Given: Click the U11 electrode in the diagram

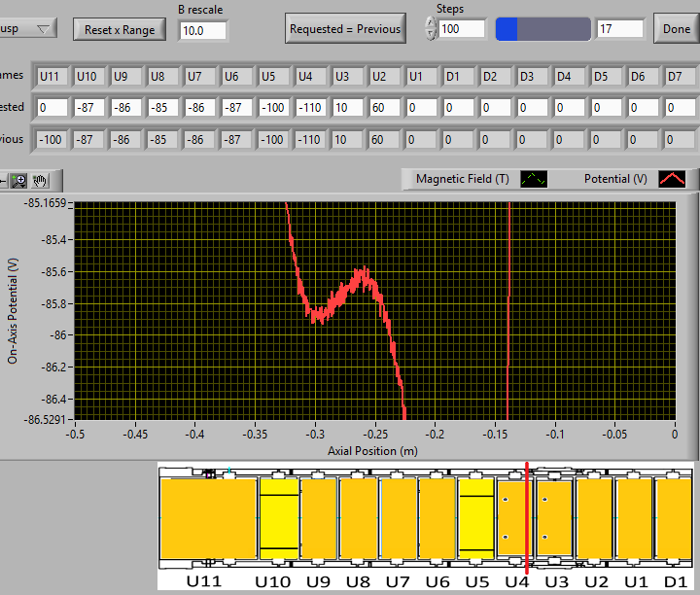Looking at the screenshot, I should pyautogui.click(x=207, y=518).
